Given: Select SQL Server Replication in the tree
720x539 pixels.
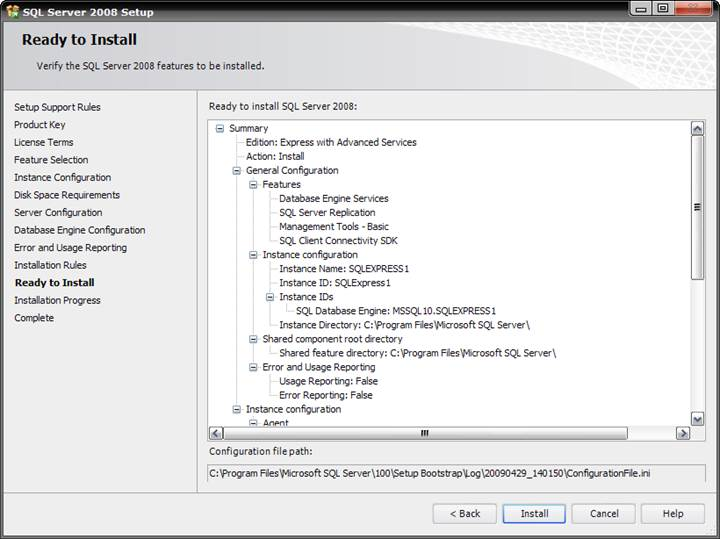Looking at the screenshot, I should 327,213.
